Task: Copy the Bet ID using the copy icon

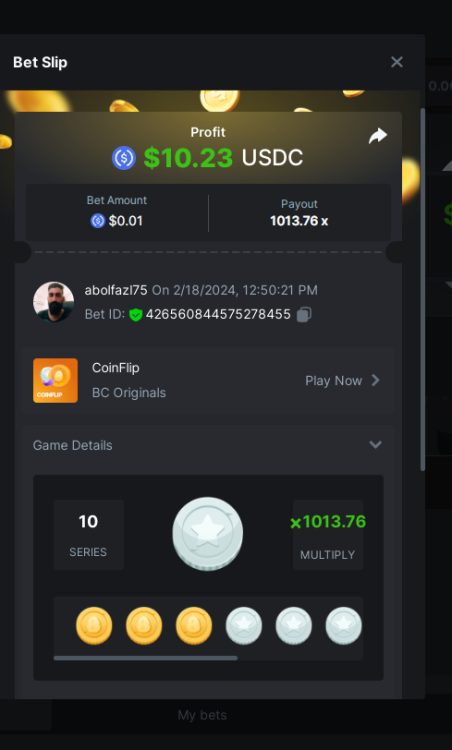Action: [304, 314]
